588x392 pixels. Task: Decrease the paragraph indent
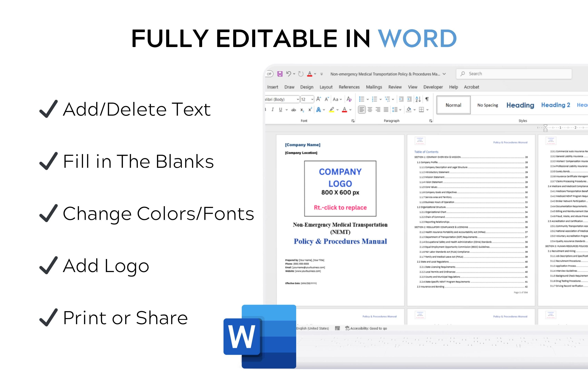[401, 99]
